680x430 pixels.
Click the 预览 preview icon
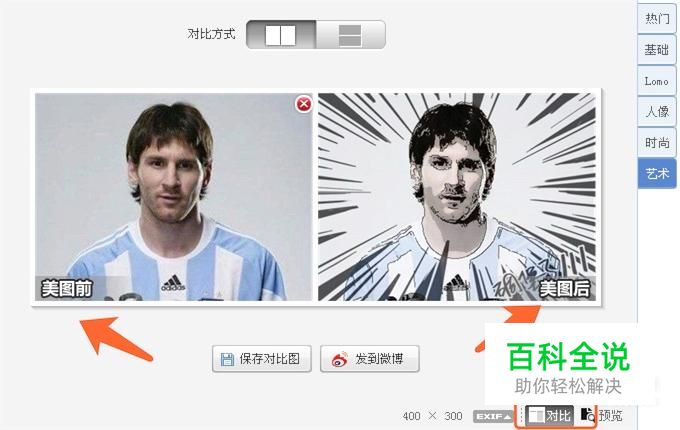point(588,415)
